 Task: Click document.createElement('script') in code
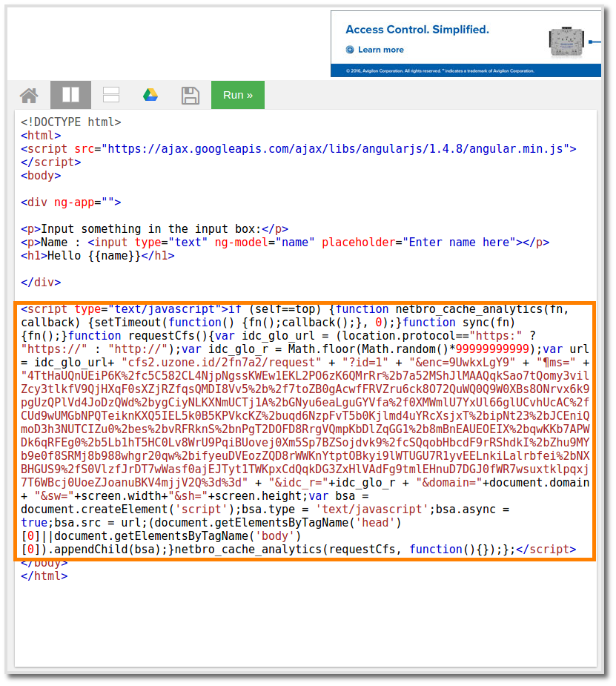point(127,509)
